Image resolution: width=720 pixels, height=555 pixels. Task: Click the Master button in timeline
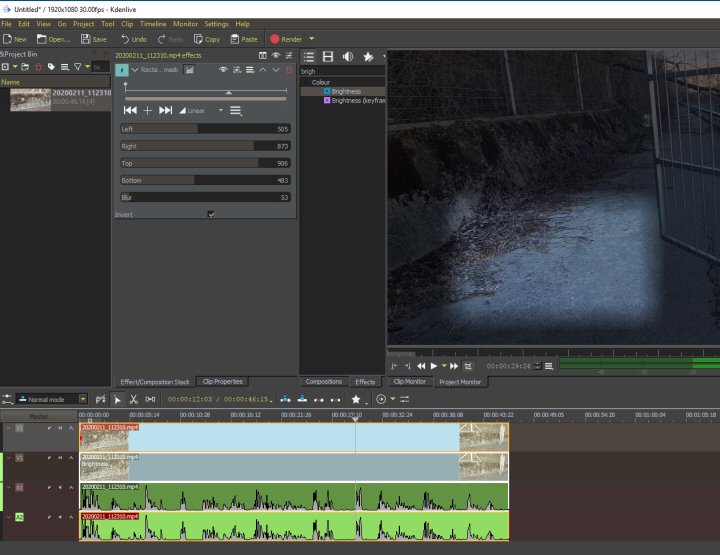(39, 416)
